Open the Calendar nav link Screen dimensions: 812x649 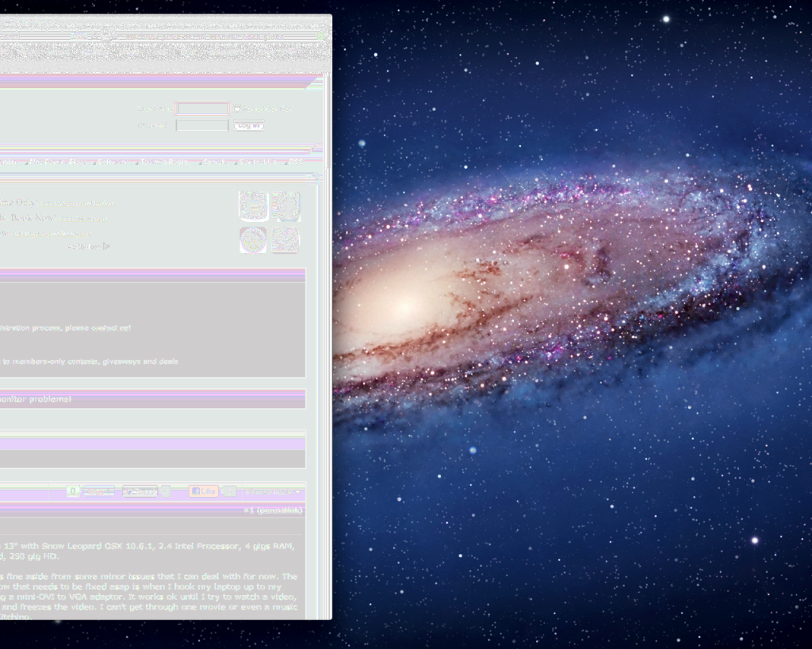pyautogui.click(x=113, y=162)
